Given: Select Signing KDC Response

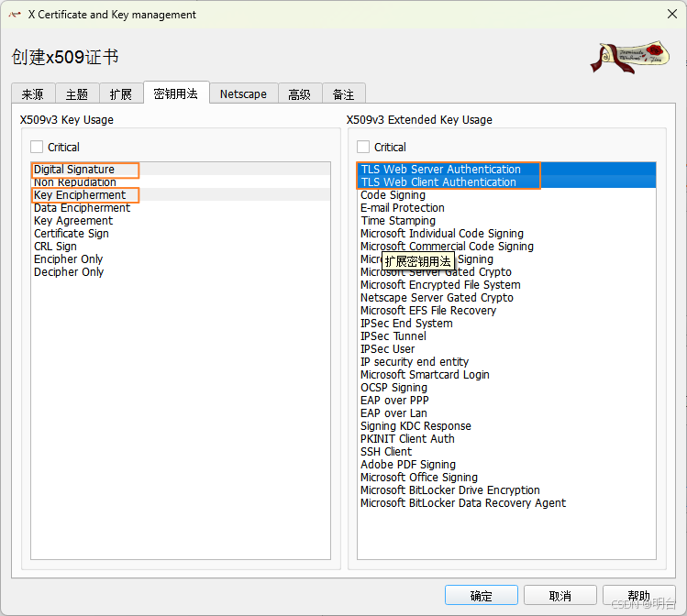Looking at the screenshot, I should click(506, 426).
